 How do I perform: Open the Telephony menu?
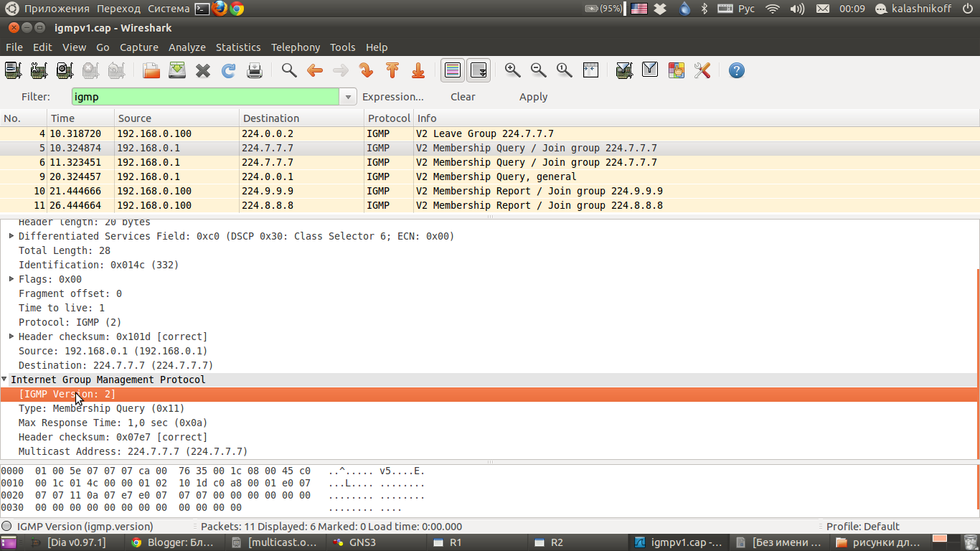(296, 47)
